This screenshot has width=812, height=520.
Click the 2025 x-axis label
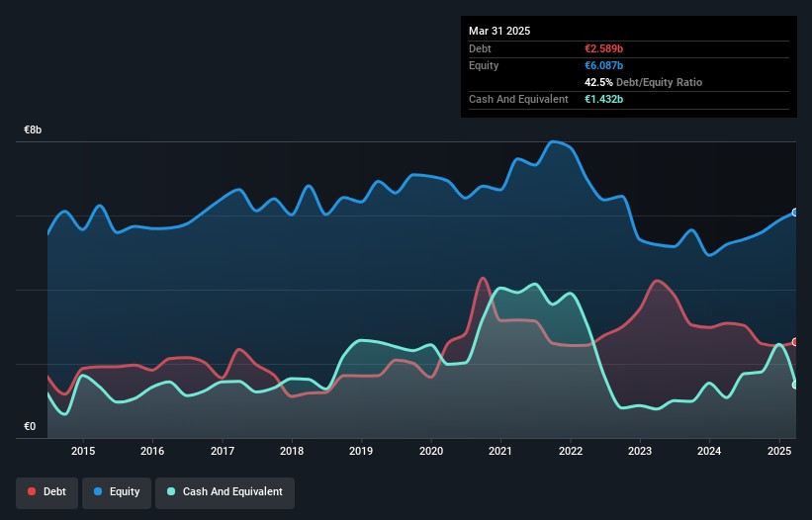[779, 452]
